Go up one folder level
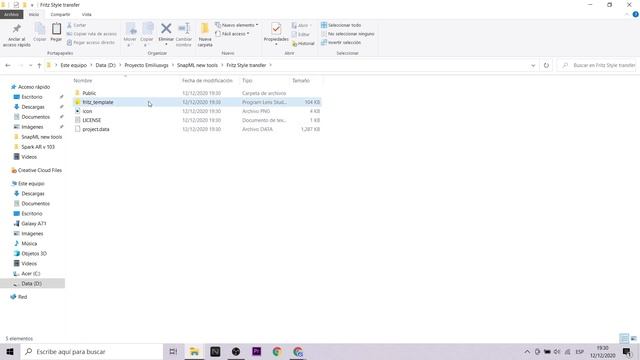 [39, 65]
